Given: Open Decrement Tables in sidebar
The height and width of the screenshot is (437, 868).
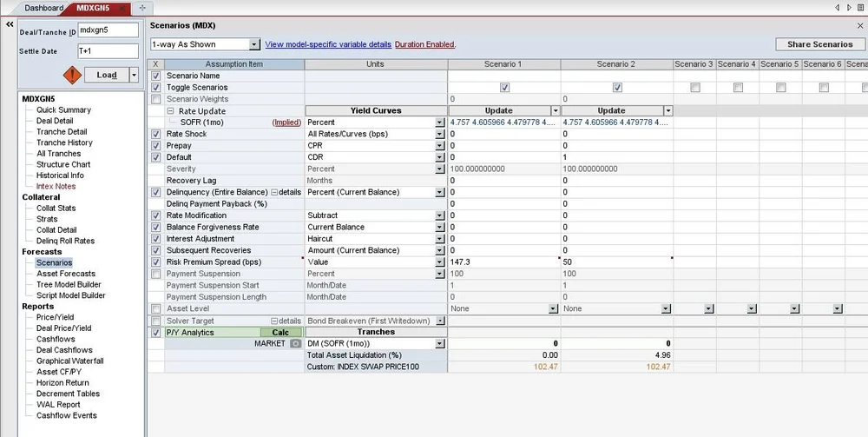Looking at the screenshot, I should [68, 394].
